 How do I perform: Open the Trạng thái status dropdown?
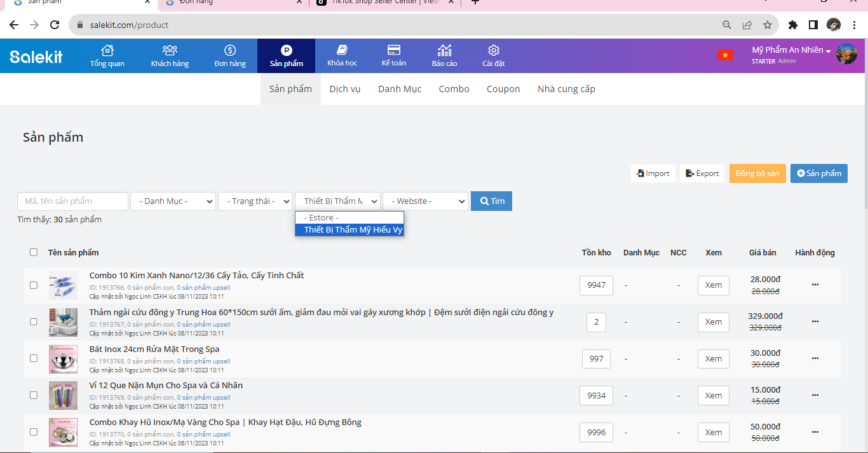255,201
